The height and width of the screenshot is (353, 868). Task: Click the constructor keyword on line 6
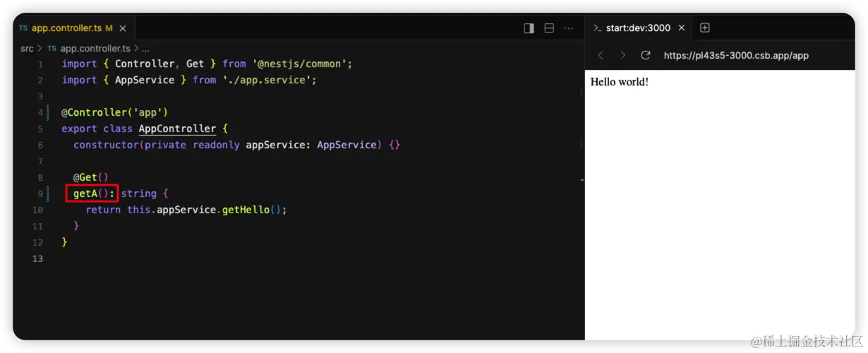point(106,145)
